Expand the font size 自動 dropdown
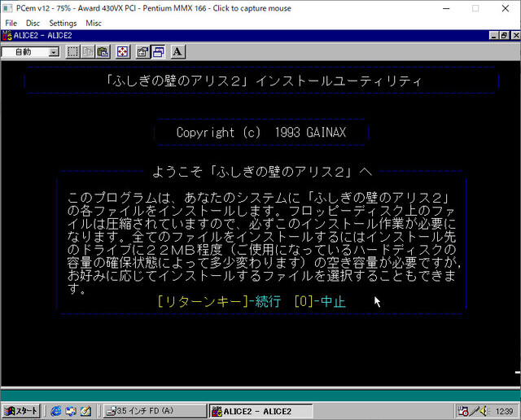 click(x=54, y=52)
